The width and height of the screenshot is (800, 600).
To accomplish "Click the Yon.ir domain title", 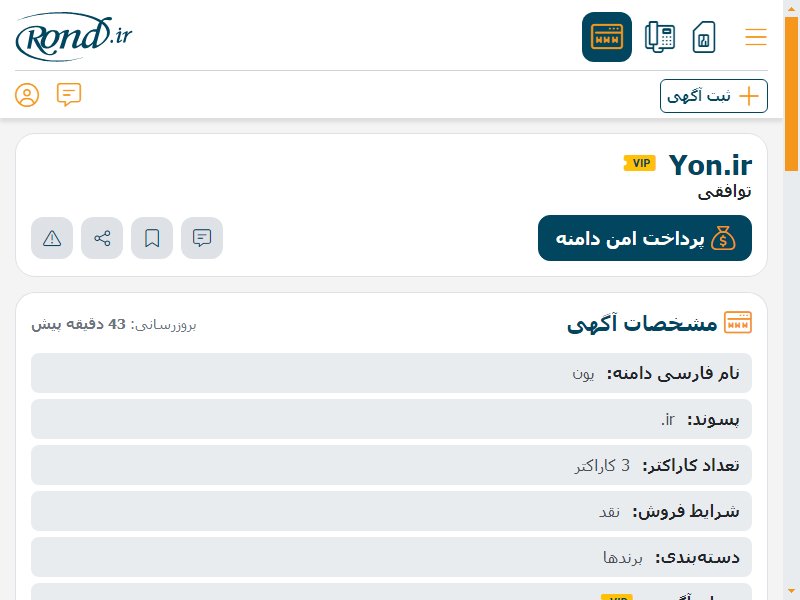I will coord(710,165).
